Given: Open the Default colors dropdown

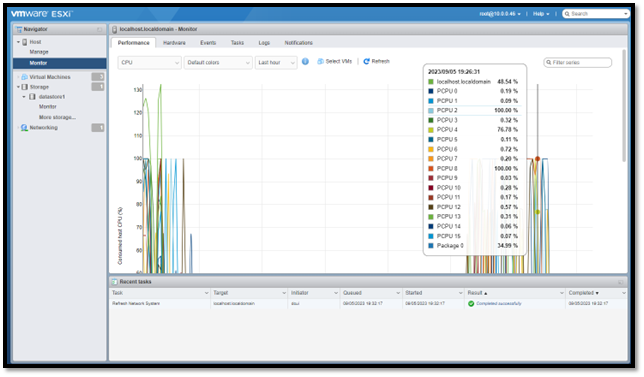Looking at the screenshot, I should pos(218,62).
